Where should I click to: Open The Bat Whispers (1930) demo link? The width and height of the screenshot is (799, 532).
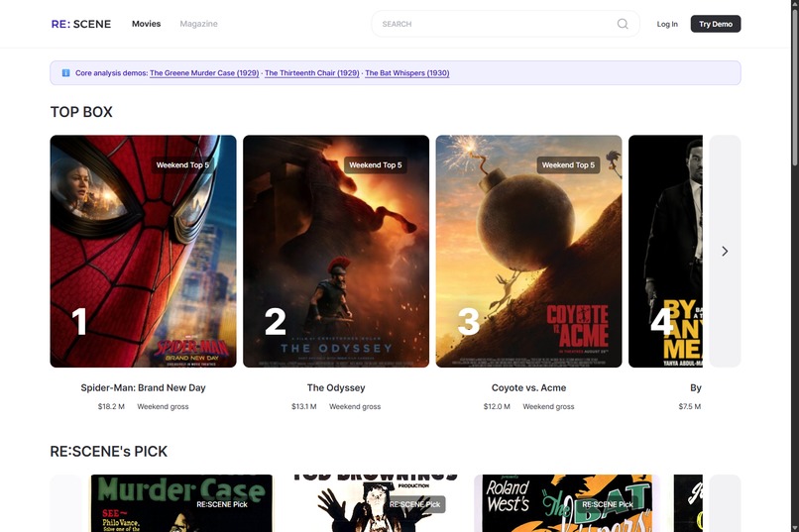(407, 72)
